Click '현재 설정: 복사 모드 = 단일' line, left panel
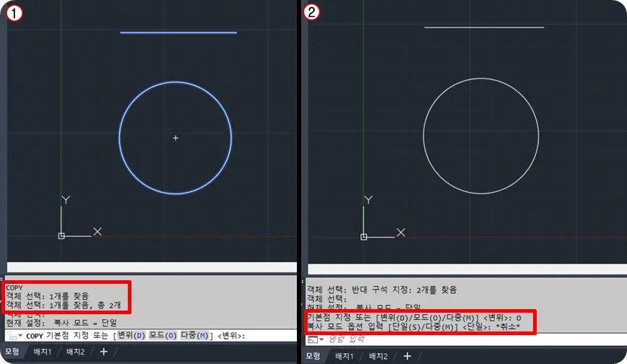Viewport: 627px width, 364px height. tap(61, 322)
